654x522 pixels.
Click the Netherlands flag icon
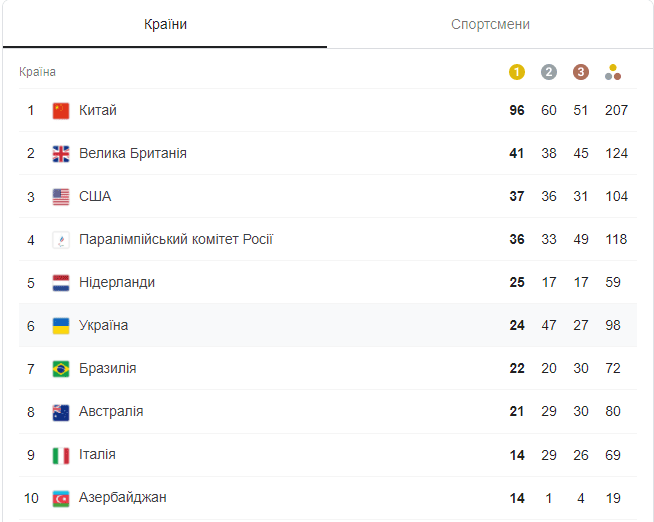point(61,282)
